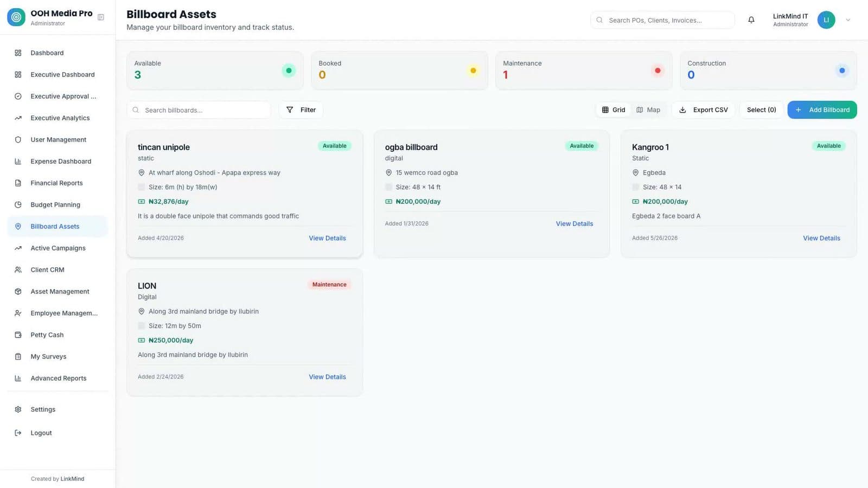Click the Petty Cash wallet icon

(18, 335)
